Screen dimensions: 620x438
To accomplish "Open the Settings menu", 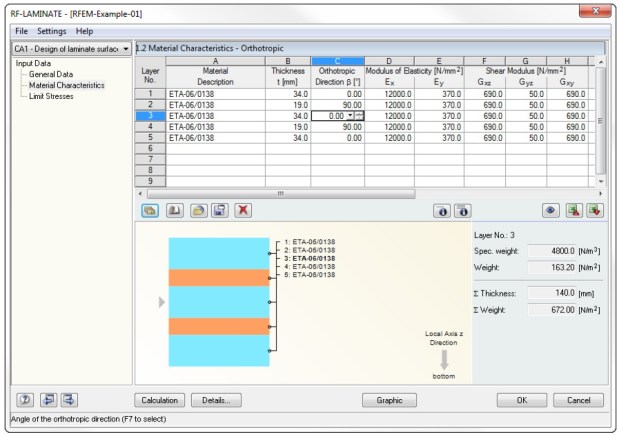I will (51, 31).
